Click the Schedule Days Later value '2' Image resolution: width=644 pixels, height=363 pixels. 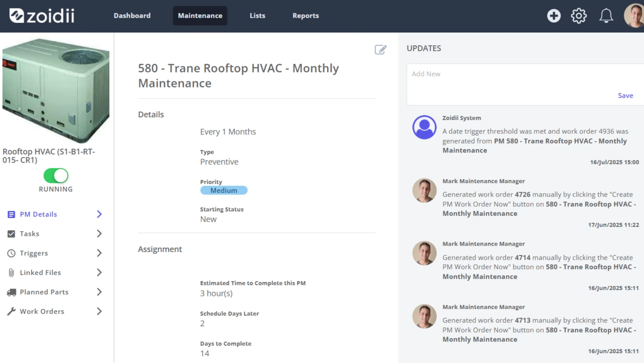(x=202, y=323)
